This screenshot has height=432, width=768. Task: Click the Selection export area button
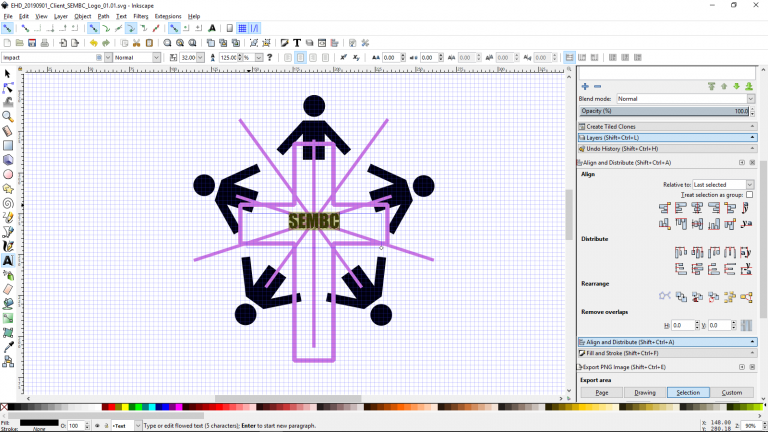[688, 392]
